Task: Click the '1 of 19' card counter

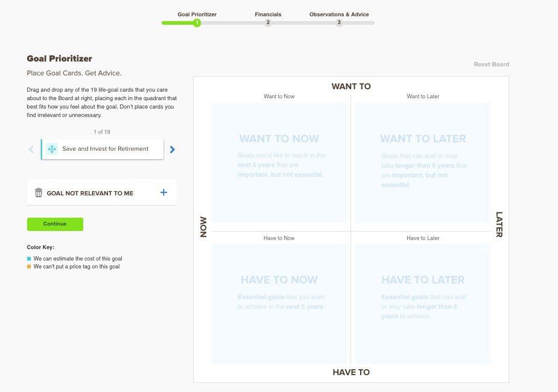Action: point(102,132)
